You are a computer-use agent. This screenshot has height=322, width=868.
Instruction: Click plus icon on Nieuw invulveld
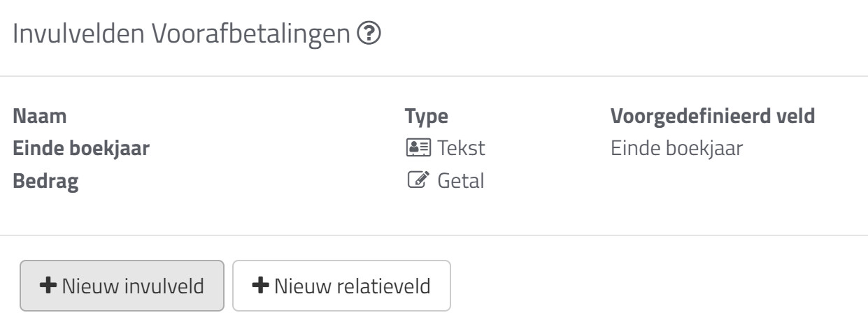pos(49,286)
